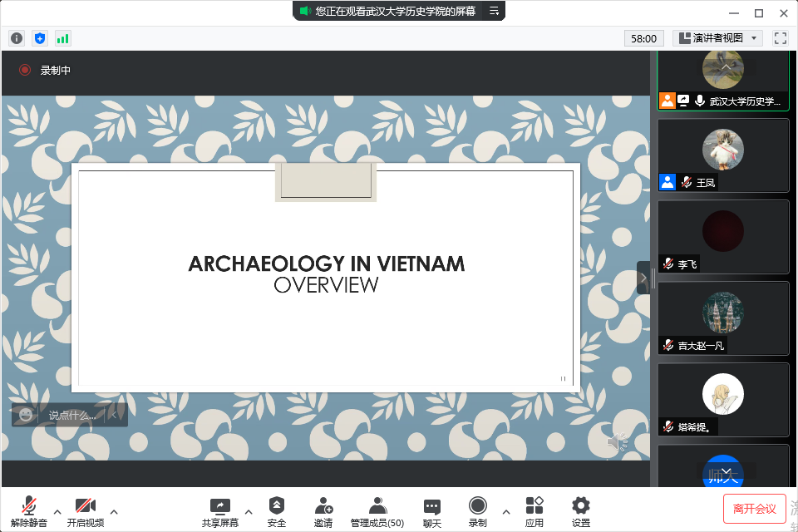Open the 设置 settings gear

click(x=581, y=511)
